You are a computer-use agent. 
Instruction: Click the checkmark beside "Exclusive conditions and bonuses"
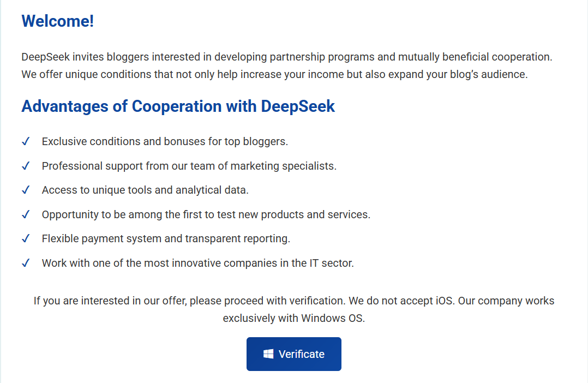[25, 141]
